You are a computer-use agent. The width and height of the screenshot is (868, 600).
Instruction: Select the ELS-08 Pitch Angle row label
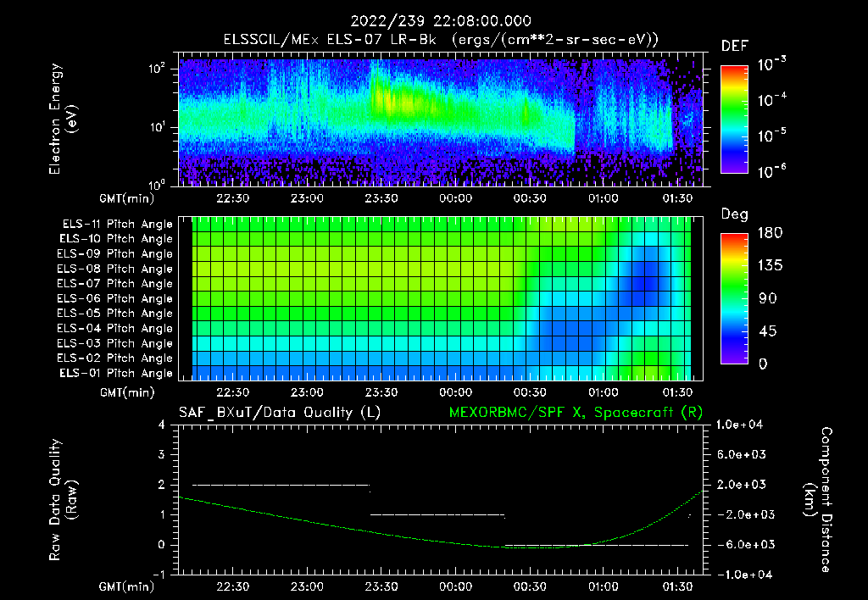115,269
